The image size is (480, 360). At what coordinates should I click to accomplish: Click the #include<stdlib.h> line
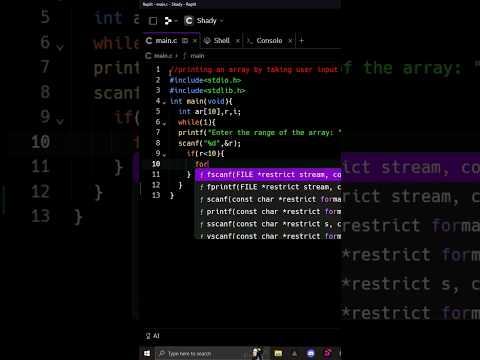click(x=207, y=91)
